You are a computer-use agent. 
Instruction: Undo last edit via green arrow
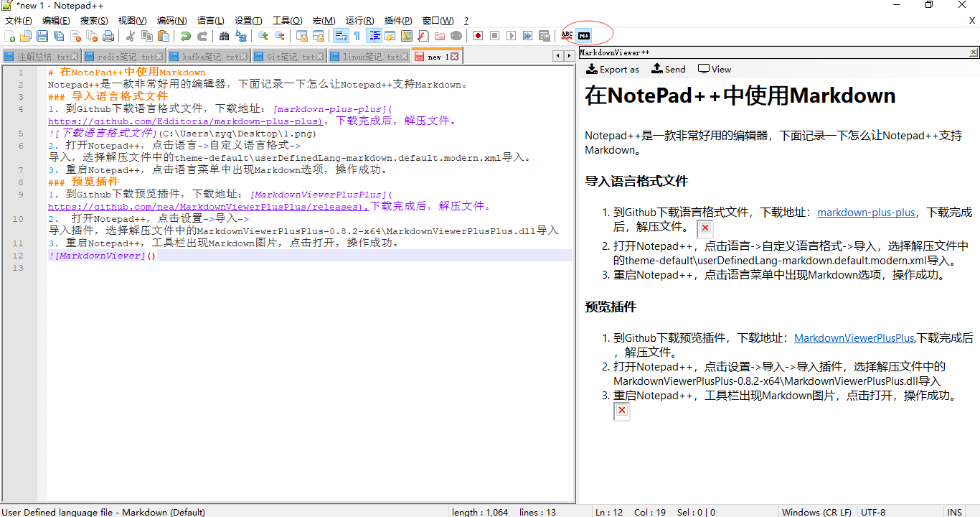click(x=186, y=35)
